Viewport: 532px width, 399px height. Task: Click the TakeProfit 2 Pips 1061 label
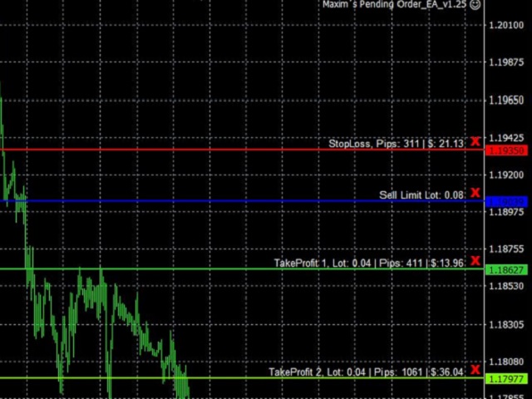point(366,372)
